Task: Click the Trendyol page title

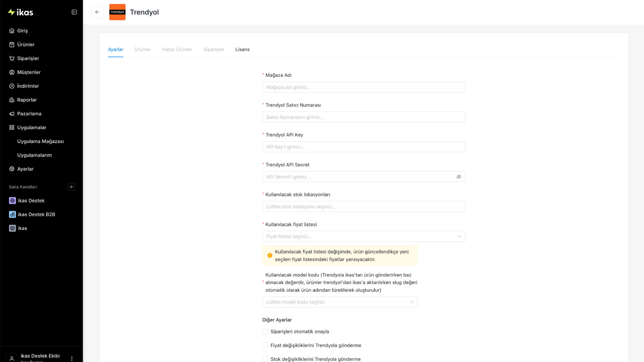Action: point(145,12)
